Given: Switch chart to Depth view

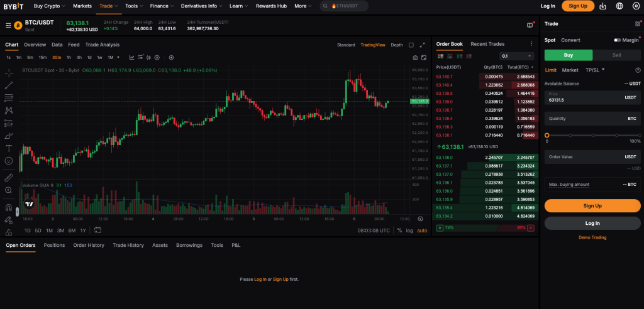Looking at the screenshot, I should coord(397,45).
